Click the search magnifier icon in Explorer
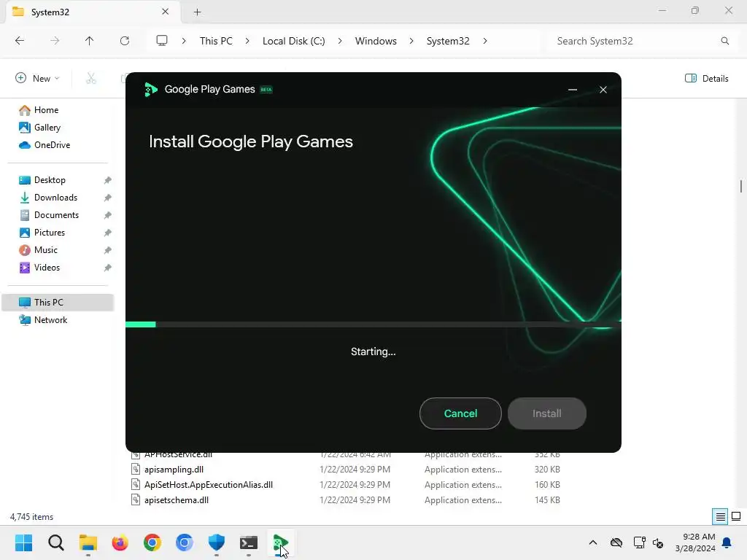Screen dimensions: 747x560 tap(724, 41)
